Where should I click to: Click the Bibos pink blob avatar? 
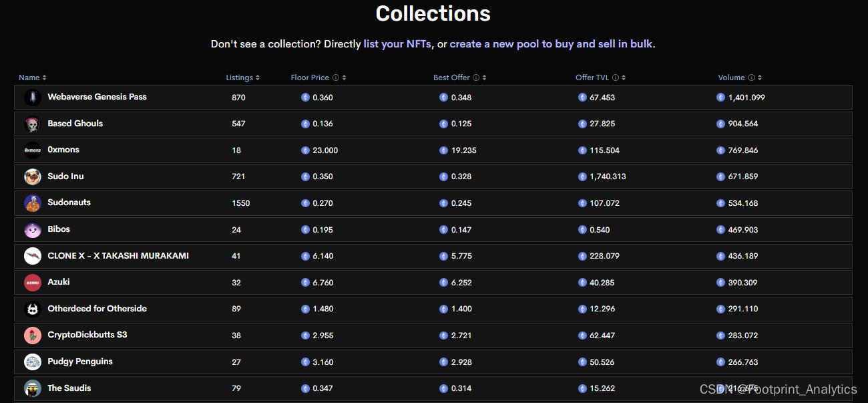tap(33, 230)
